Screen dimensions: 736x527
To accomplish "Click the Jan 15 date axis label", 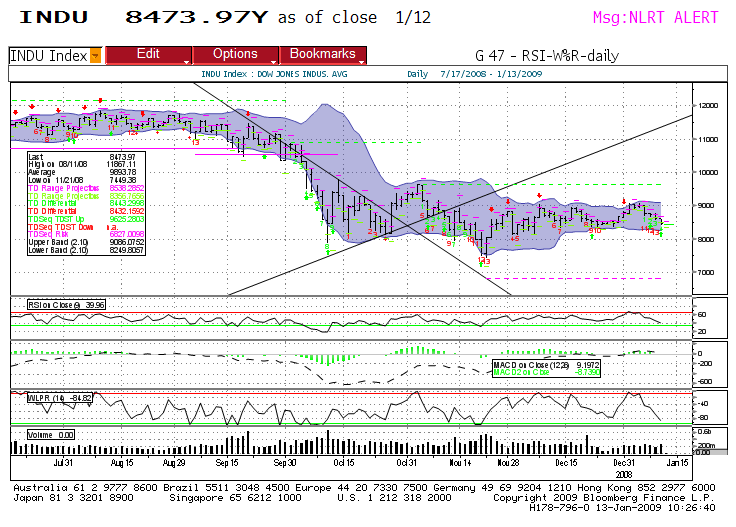I will 677,463.
